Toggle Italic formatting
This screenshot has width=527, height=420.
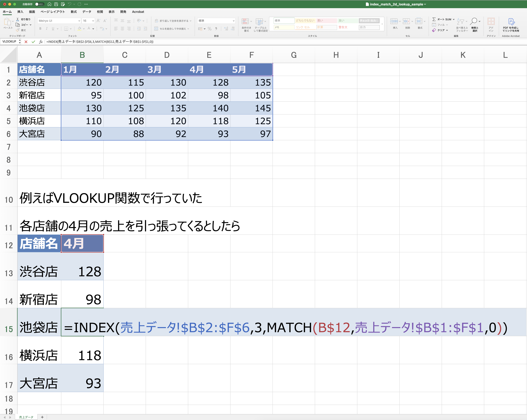[x=47, y=29]
